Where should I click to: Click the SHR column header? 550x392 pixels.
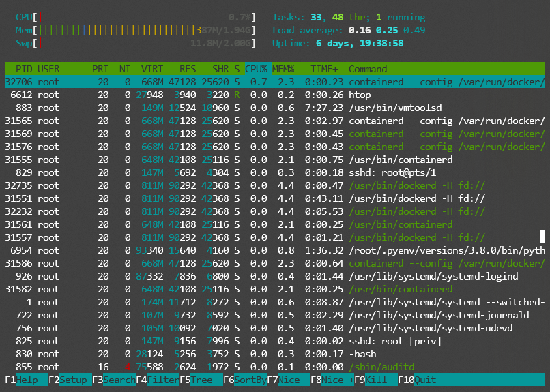220,69
